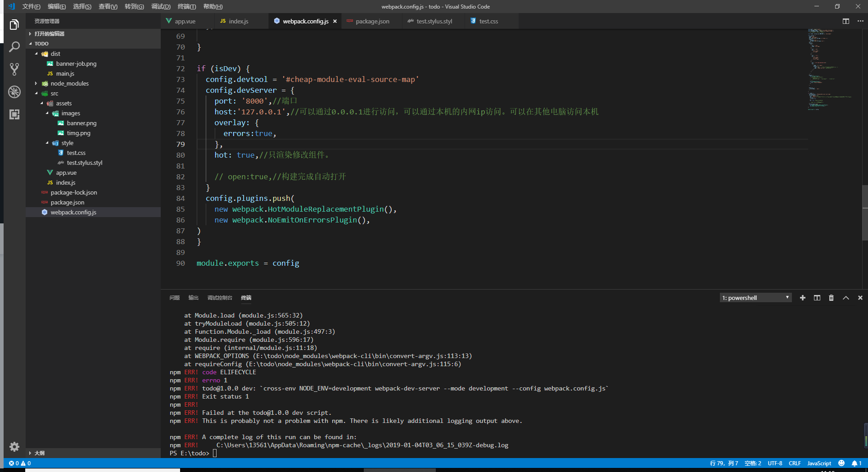The width and height of the screenshot is (868, 472).
Task: Expand the open editors section
Action: (x=93, y=34)
